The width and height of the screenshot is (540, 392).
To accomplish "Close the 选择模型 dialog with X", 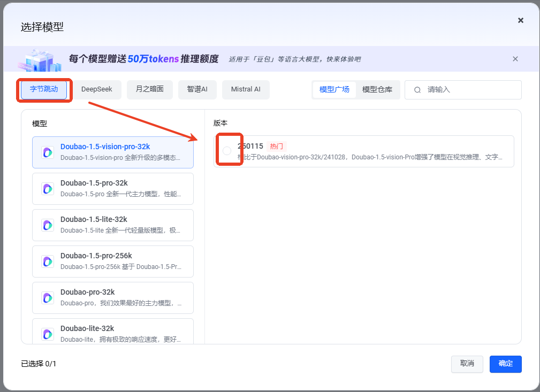I will [520, 20].
